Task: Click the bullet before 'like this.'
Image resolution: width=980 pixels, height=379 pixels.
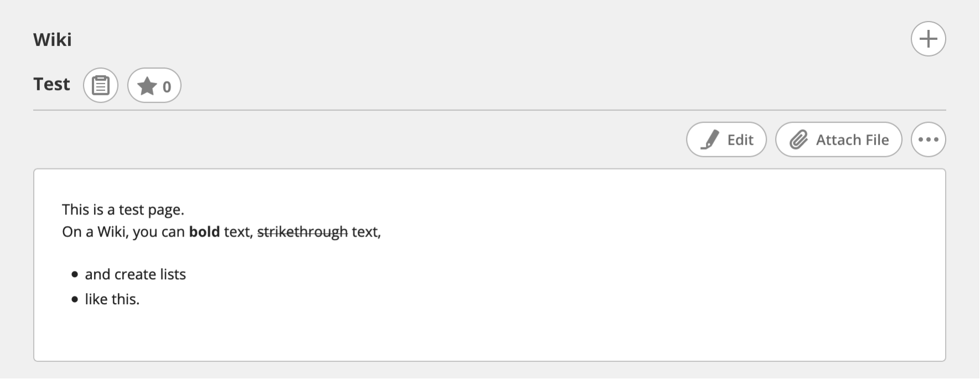Action: [75, 299]
